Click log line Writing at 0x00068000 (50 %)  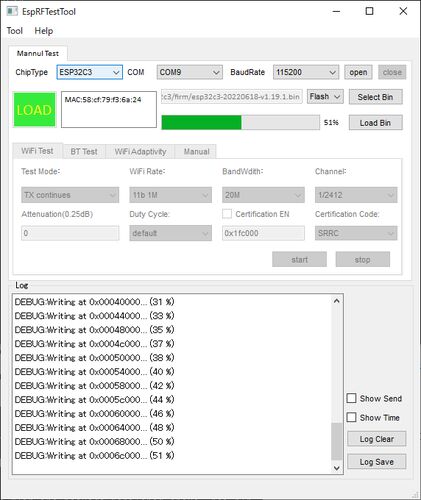pyautogui.click(x=94, y=442)
